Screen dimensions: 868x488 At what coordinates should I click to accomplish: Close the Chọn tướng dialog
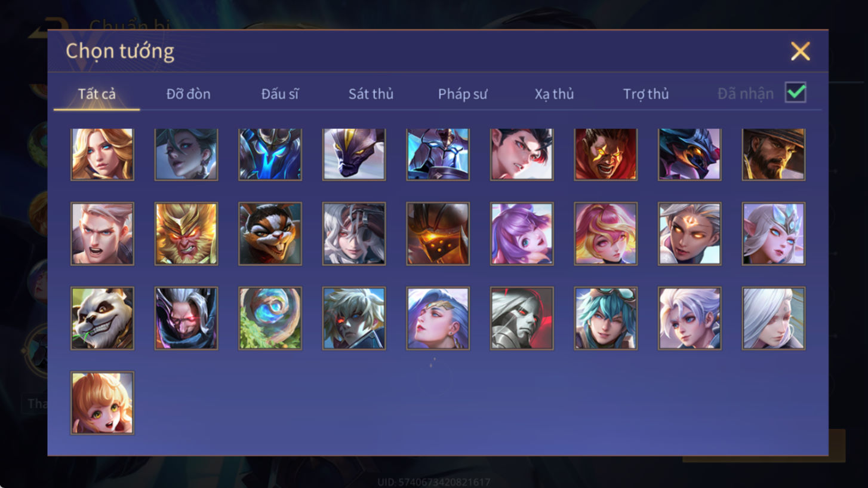point(800,51)
